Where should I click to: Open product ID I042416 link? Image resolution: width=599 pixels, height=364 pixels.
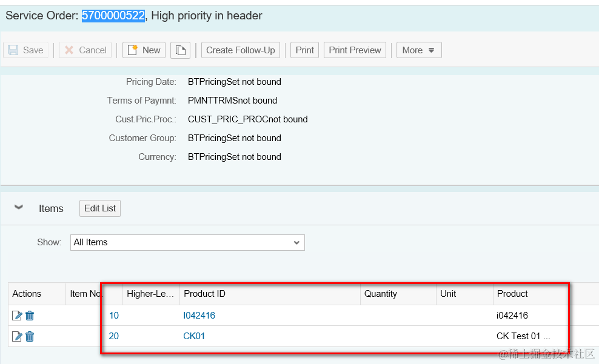click(199, 316)
